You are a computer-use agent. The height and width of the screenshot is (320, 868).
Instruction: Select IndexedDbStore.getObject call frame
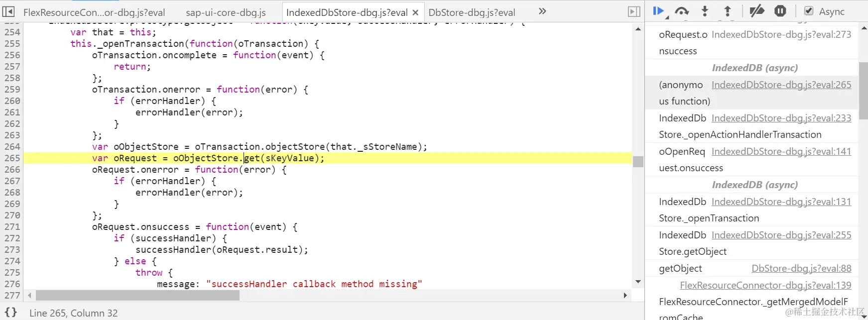point(752,243)
